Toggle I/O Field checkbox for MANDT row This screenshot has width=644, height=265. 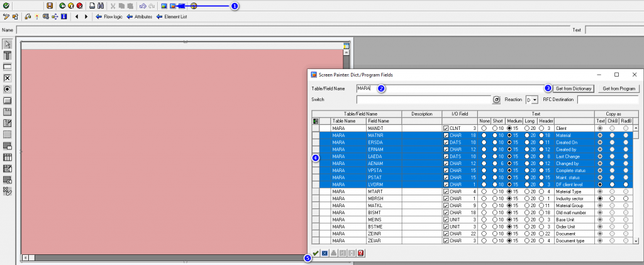click(x=446, y=128)
